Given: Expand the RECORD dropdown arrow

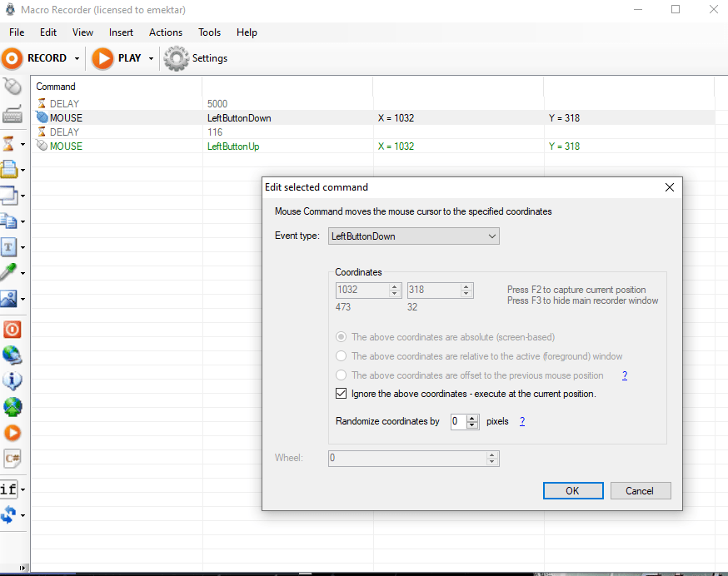Looking at the screenshot, I should tap(77, 58).
